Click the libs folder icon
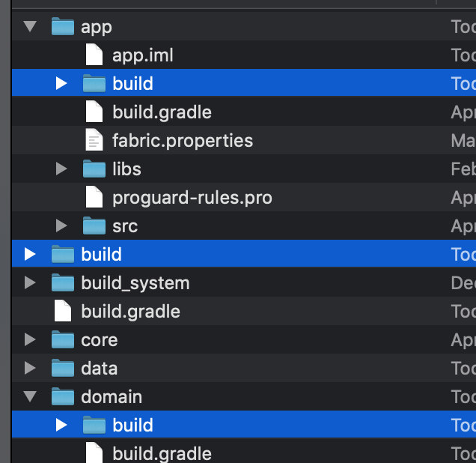Screen dimensions: 476x463 (94, 169)
